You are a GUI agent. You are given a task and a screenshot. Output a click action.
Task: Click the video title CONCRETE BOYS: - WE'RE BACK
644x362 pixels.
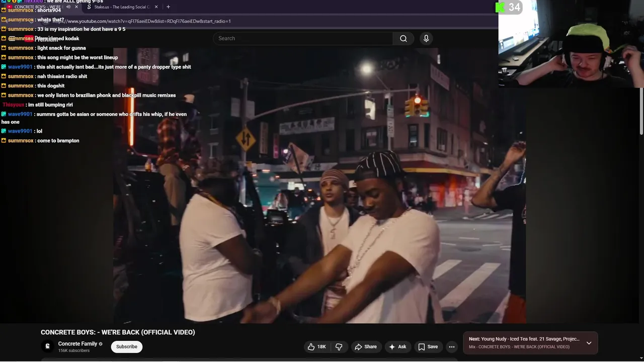pos(118,332)
